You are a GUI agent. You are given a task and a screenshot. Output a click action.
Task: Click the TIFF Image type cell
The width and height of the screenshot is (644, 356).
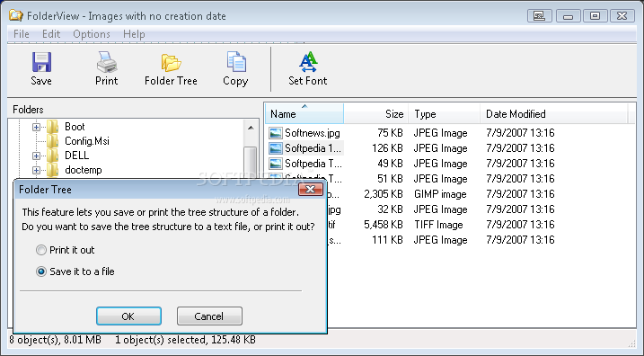438,225
